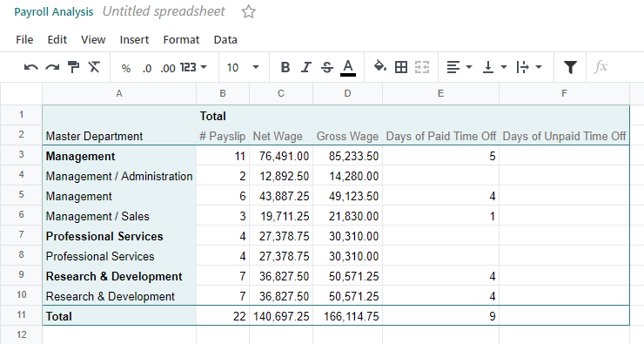The width and height of the screenshot is (644, 344).
Task: Increase decimal places with .00 icon
Action: [168, 68]
